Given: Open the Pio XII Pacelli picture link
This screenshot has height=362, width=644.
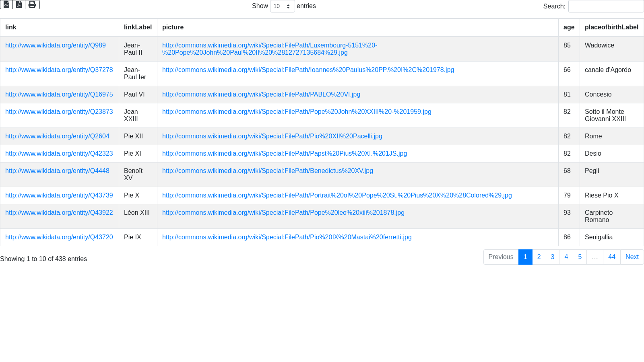Looking at the screenshot, I should coord(272,136).
